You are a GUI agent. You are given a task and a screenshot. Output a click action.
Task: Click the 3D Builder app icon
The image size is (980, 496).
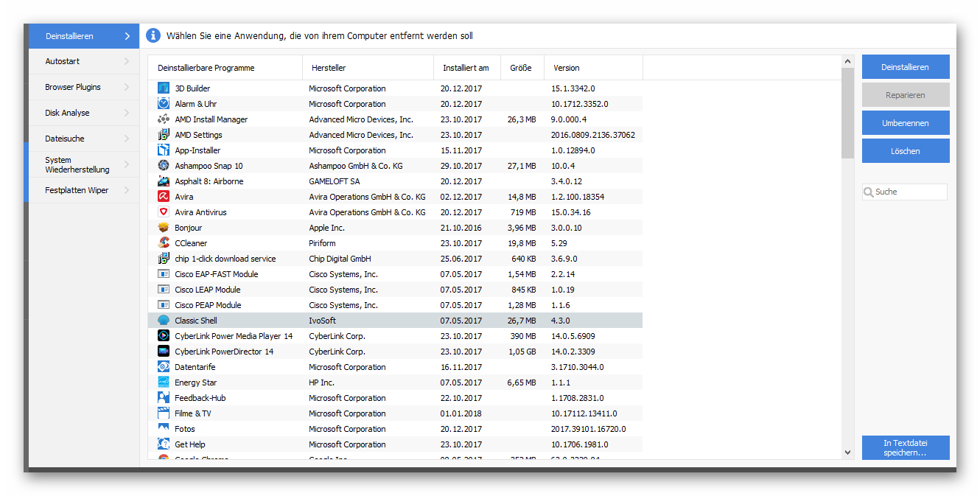point(164,88)
